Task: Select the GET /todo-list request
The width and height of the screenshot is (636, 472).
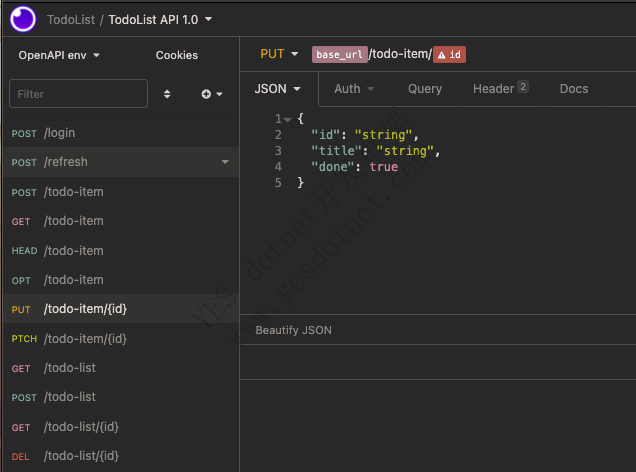Action: (x=121, y=368)
